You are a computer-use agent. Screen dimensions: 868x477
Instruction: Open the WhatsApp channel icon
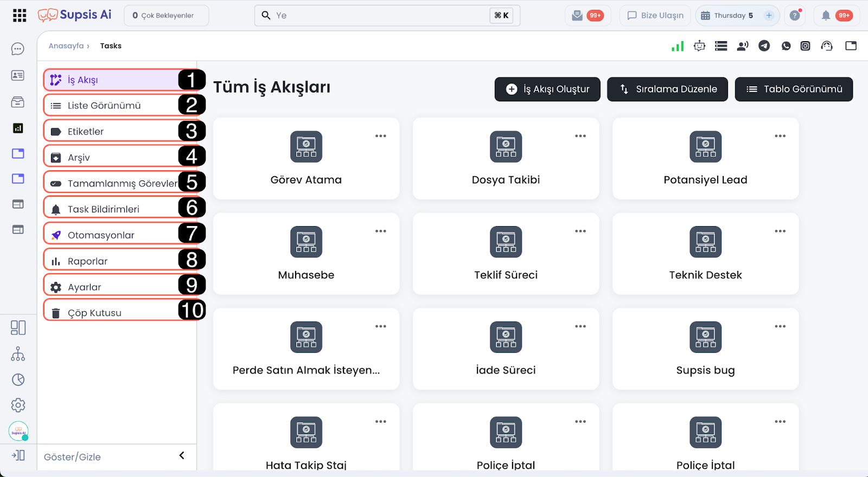coord(786,46)
